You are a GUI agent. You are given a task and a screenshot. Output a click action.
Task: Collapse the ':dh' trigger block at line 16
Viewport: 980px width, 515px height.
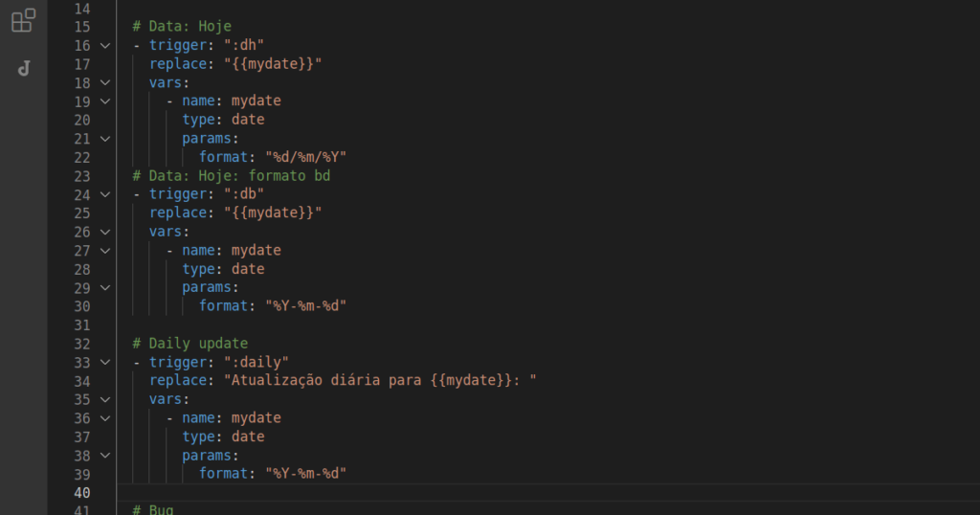(x=104, y=45)
